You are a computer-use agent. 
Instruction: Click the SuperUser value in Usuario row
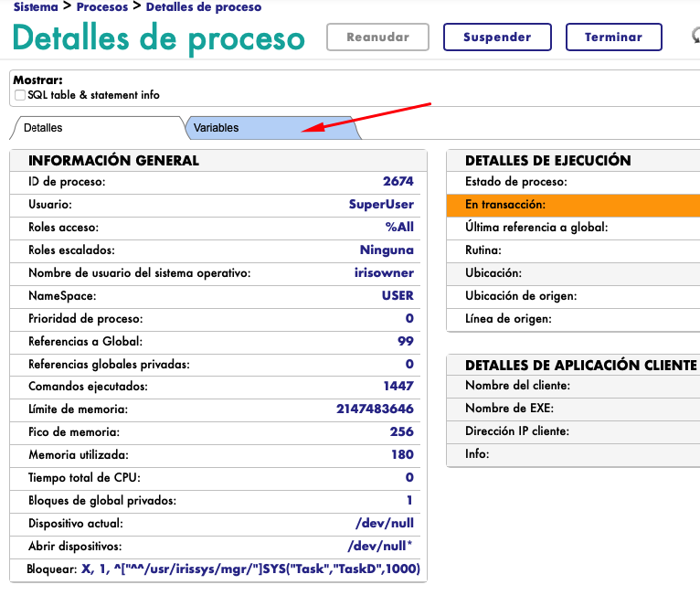(x=381, y=205)
